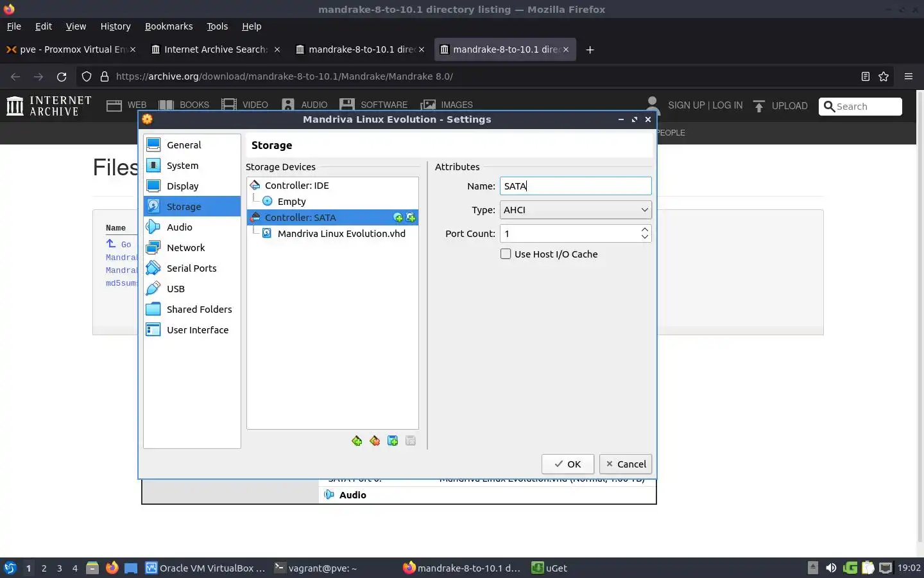Open Internet Archive AUDIO section
This screenshot has width=924, height=578.
[x=304, y=105]
